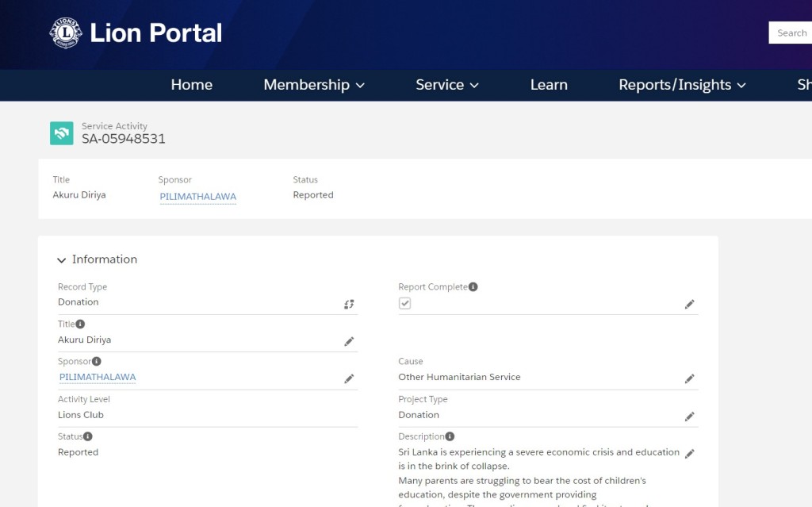Image resolution: width=812 pixels, height=507 pixels.
Task: Edit the Sponsor field with pencil icon
Action: pyautogui.click(x=349, y=379)
